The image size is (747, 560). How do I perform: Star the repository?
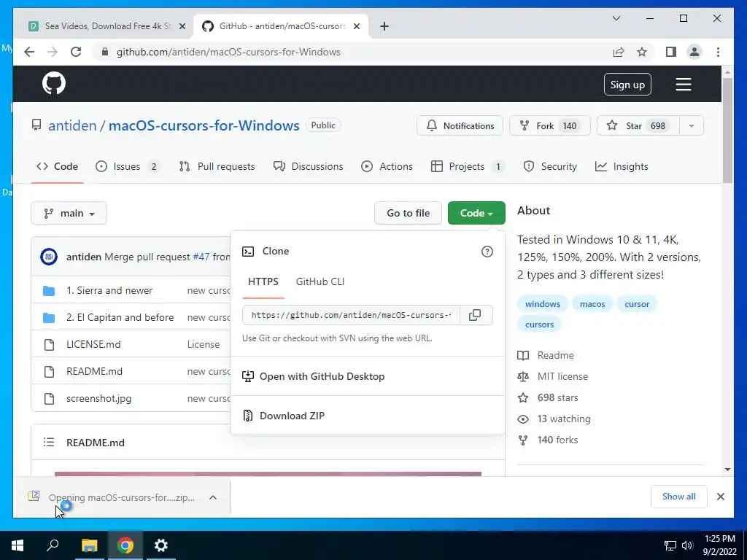point(638,125)
